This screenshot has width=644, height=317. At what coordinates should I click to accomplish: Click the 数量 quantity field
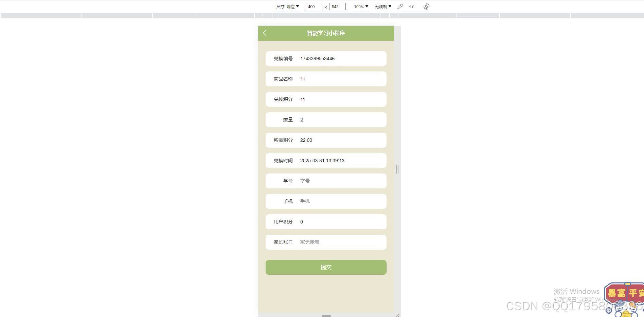pyautogui.click(x=326, y=119)
